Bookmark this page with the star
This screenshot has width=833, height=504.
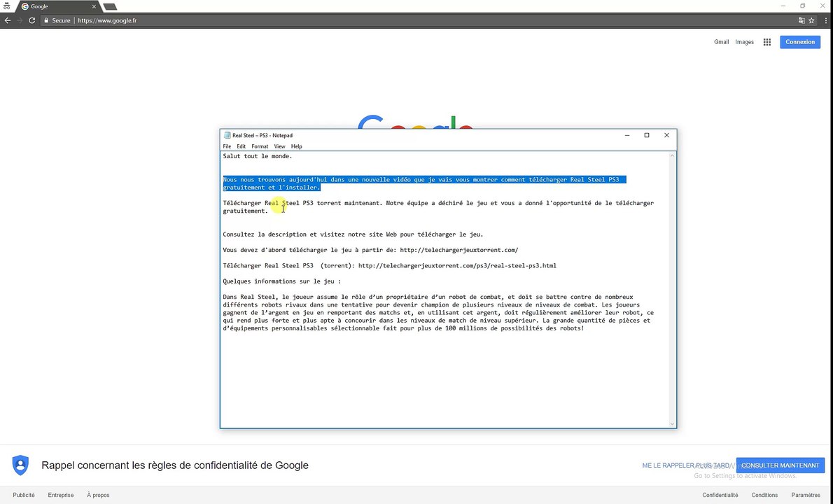click(811, 21)
